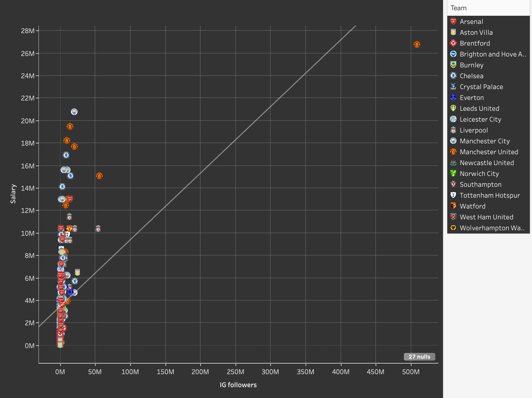Select the Burnley legend label
The image size is (532, 398).
pyautogui.click(x=471, y=65)
